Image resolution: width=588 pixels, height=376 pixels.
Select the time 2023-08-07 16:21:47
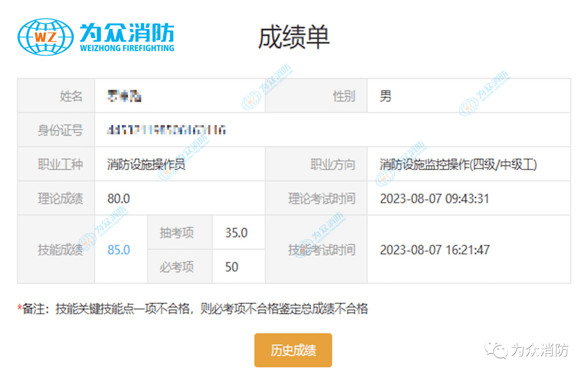coord(435,250)
